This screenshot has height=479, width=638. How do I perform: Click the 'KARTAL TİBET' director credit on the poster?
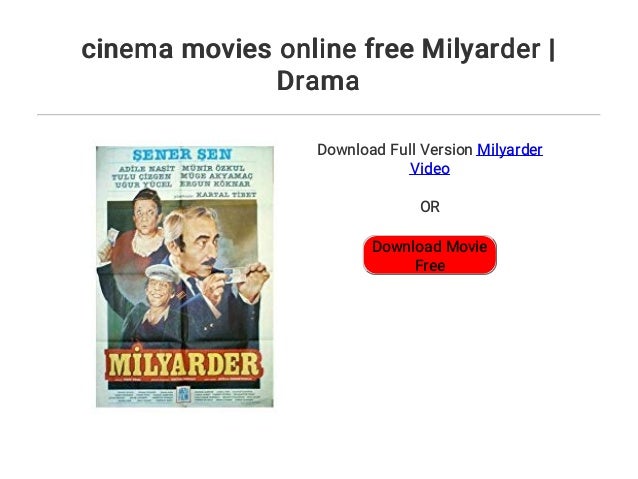226,195
